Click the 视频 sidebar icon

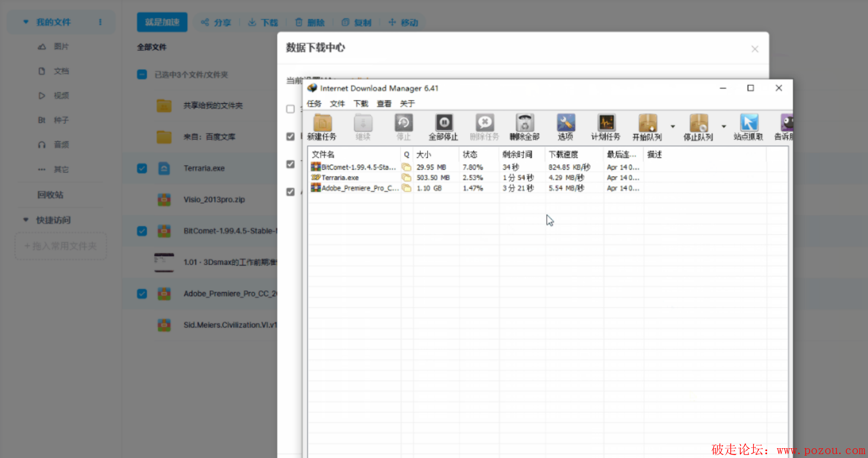(x=42, y=96)
